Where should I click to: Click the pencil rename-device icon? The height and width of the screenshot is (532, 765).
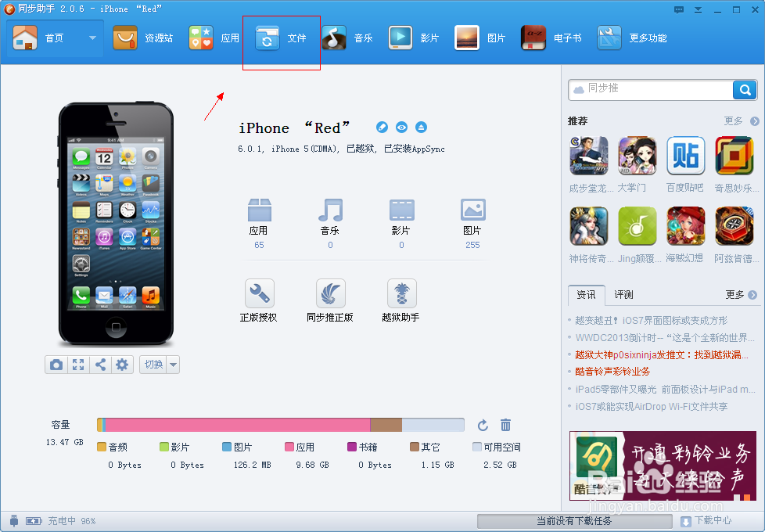click(x=382, y=128)
